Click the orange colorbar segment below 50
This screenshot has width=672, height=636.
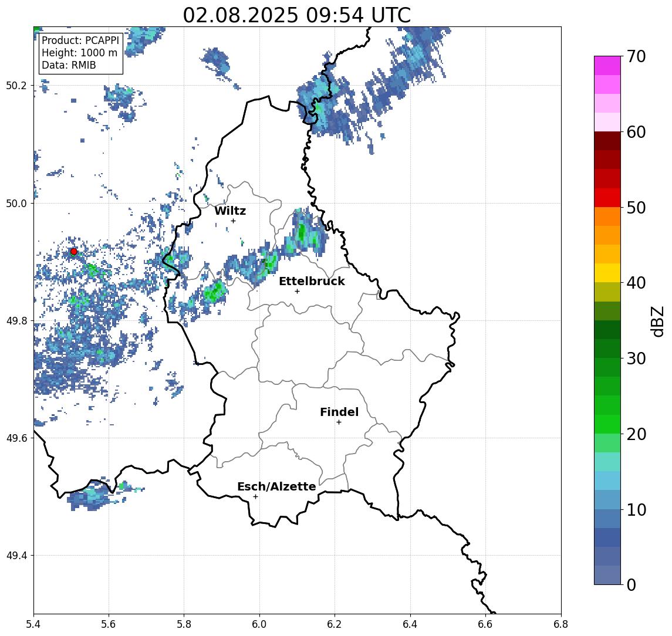607,216
